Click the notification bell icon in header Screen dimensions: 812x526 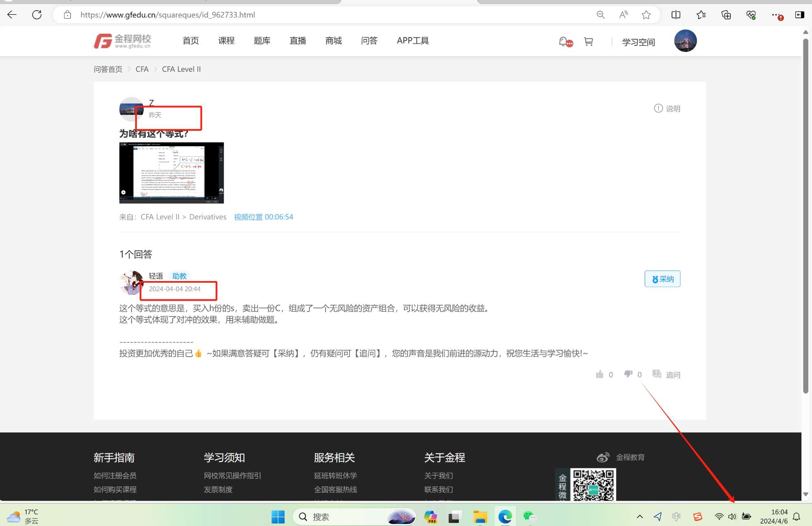tap(564, 41)
